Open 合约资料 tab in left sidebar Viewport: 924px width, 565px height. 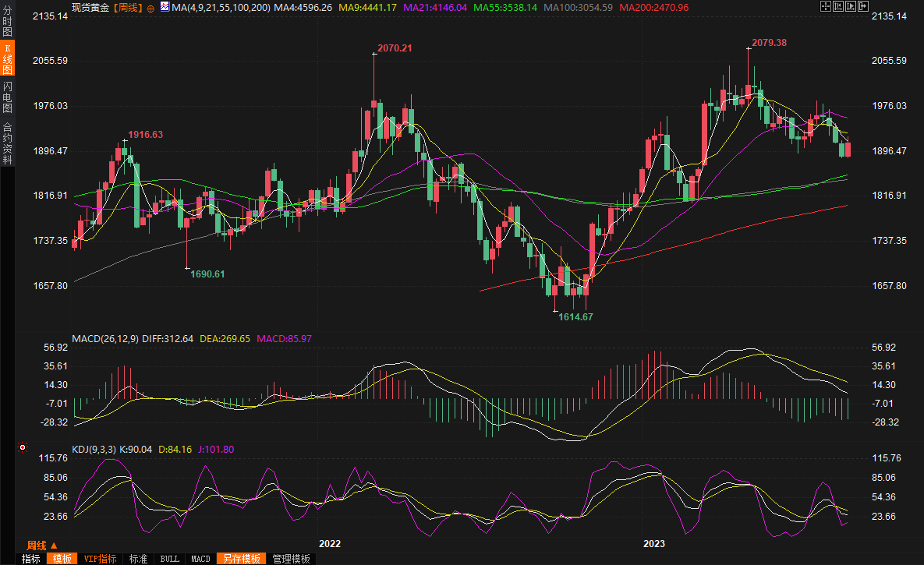click(7, 143)
